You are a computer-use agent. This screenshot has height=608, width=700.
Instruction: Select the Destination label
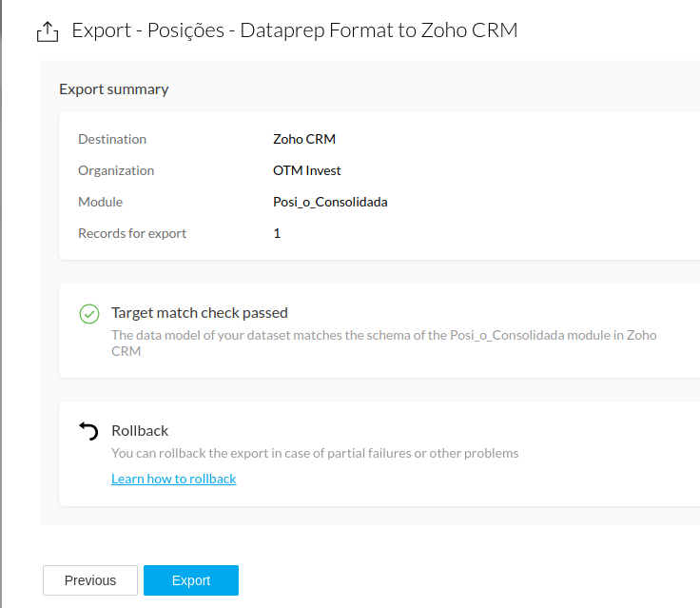tap(112, 139)
